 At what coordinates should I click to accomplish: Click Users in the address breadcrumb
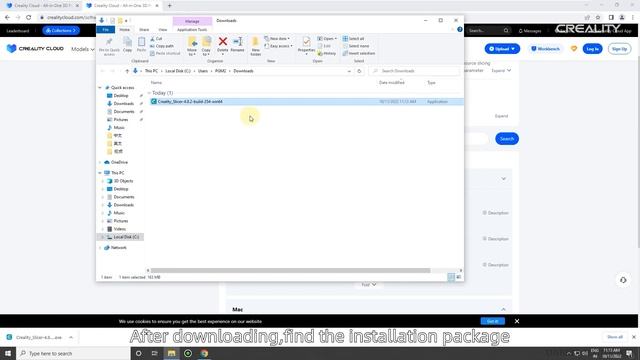coord(203,71)
